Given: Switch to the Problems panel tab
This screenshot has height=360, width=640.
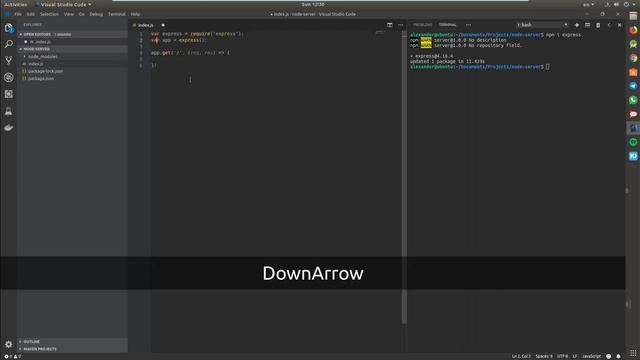Looking at the screenshot, I should (x=422, y=25).
